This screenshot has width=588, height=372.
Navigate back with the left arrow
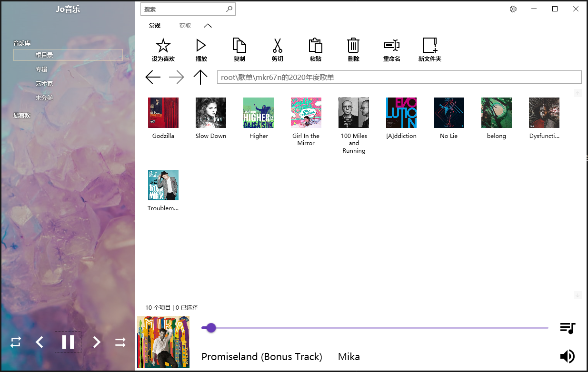pos(153,77)
